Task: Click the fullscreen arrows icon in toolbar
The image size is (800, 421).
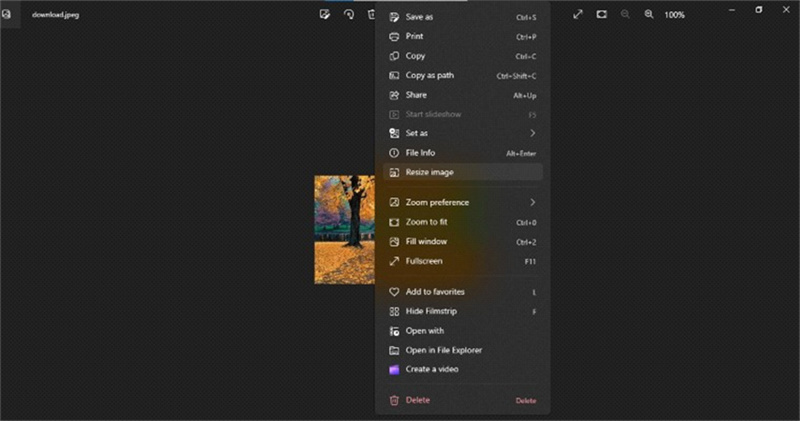Action: coord(578,14)
